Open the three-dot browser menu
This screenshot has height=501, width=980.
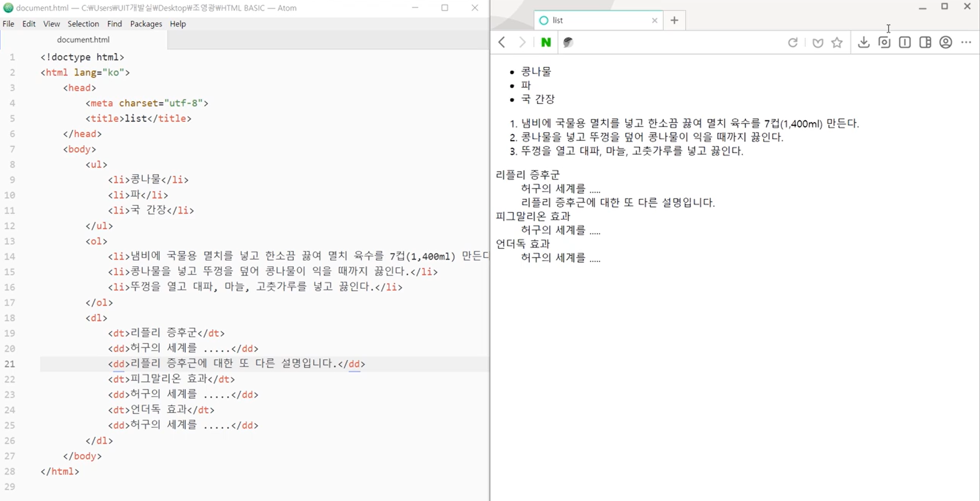(966, 42)
